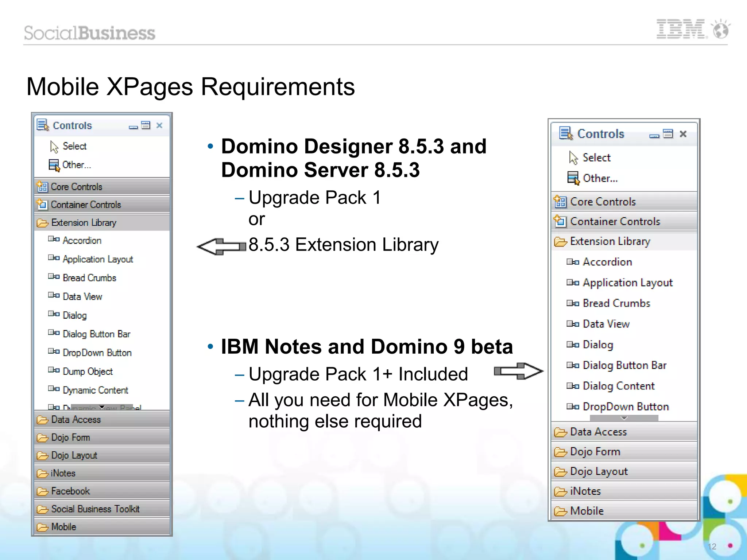This screenshot has width=747, height=560.
Task: Maximize the right Controls panel
Action: [x=668, y=134]
